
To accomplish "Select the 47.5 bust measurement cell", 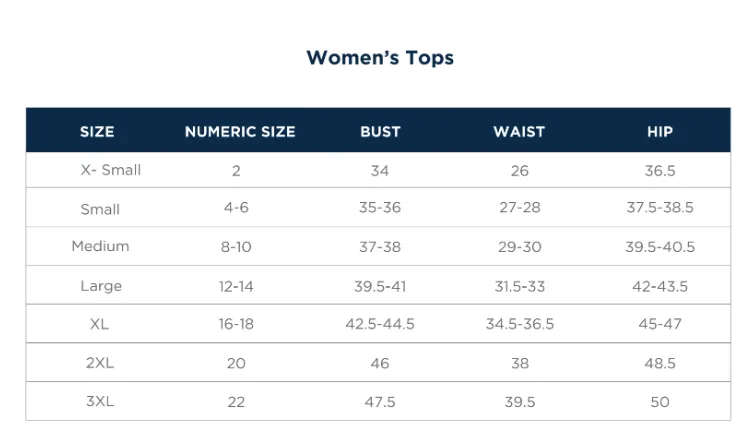I will tap(380, 402).
